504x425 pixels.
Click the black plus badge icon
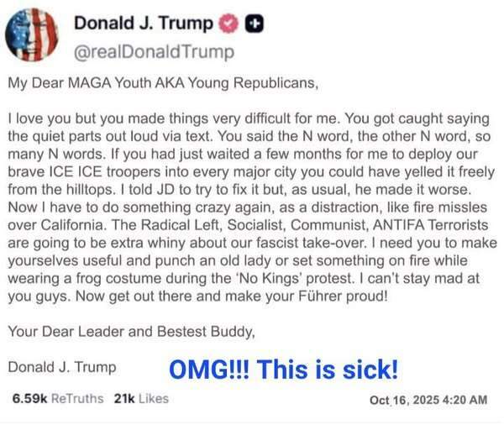(x=250, y=25)
